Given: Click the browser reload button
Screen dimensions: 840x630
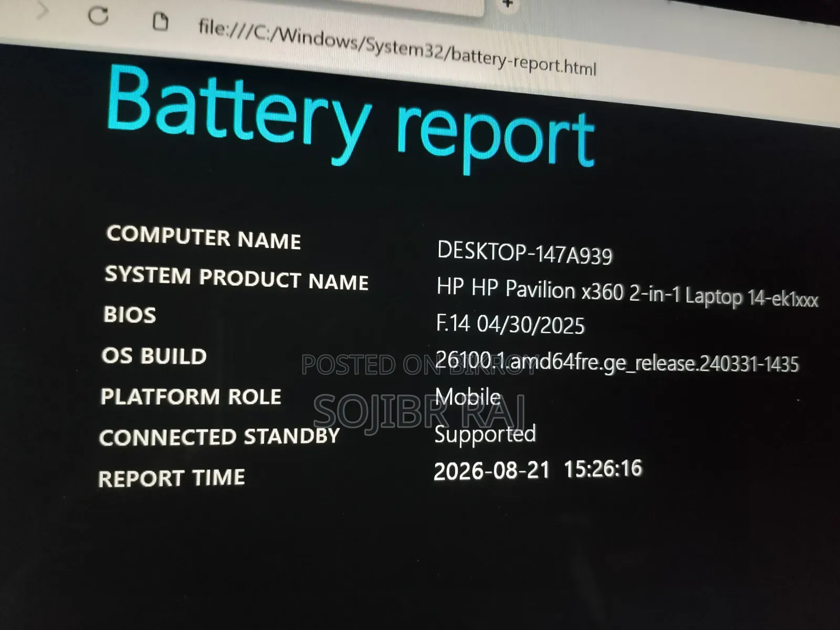Looking at the screenshot, I should [x=98, y=16].
